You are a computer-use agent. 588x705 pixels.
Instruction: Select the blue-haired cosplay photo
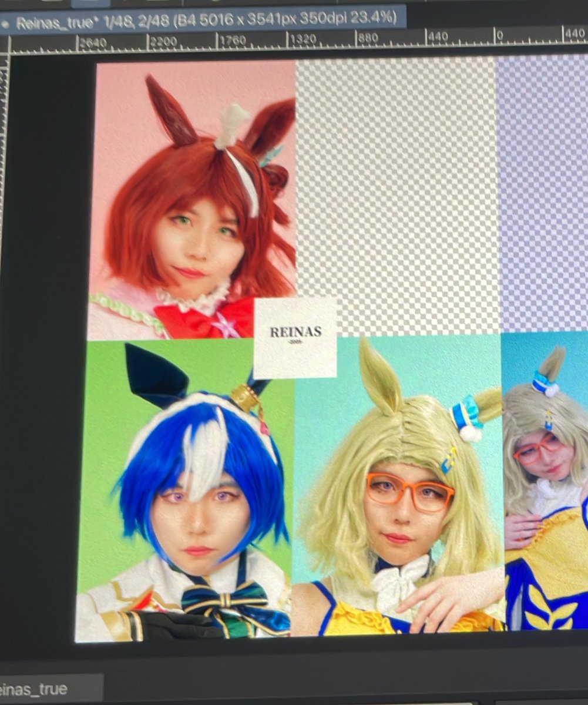pyautogui.click(x=185, y=491)
